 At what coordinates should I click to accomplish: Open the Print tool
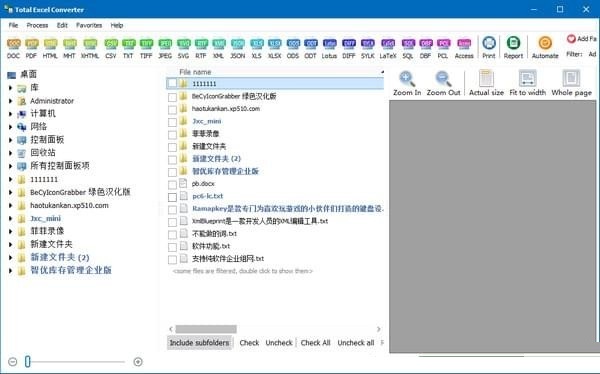click(489, 47)
